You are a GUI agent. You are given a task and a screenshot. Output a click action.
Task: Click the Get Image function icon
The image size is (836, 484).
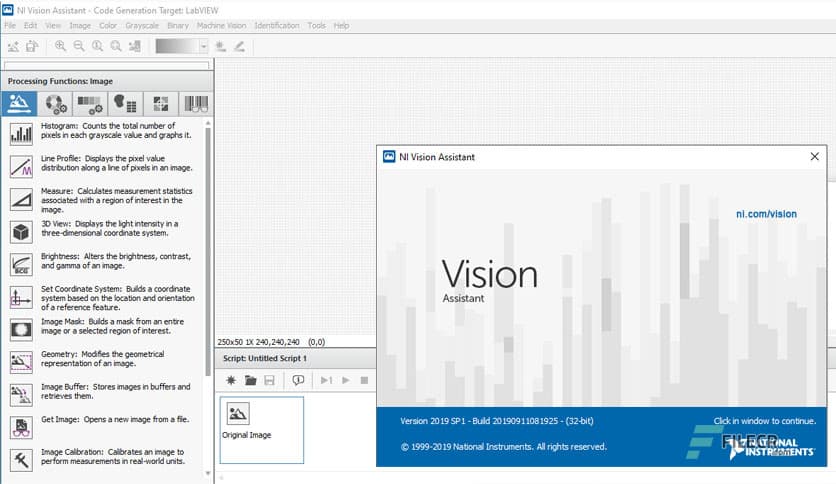click(x=21, y=427)
